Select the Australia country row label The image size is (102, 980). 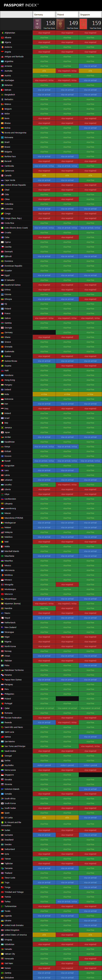coord(8,71)
